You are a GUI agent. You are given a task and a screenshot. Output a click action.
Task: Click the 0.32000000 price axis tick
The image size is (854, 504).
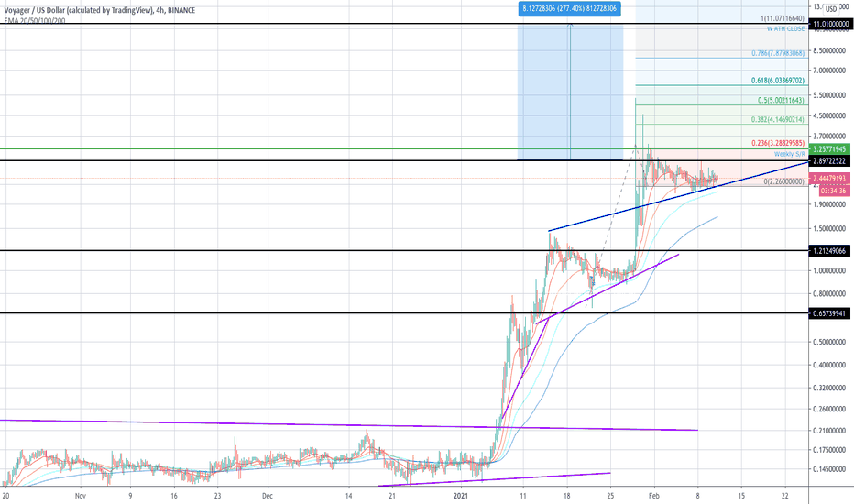[829, 388]
